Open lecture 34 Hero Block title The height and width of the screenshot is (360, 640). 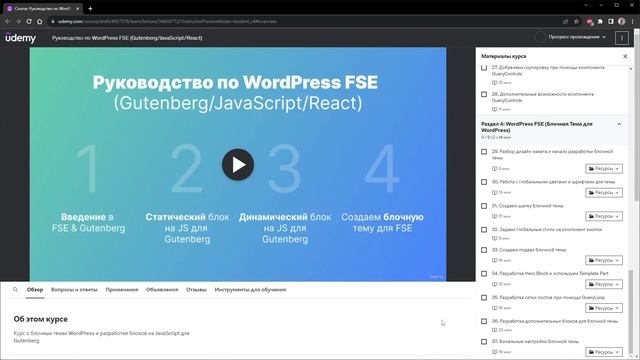pos(550,273)
